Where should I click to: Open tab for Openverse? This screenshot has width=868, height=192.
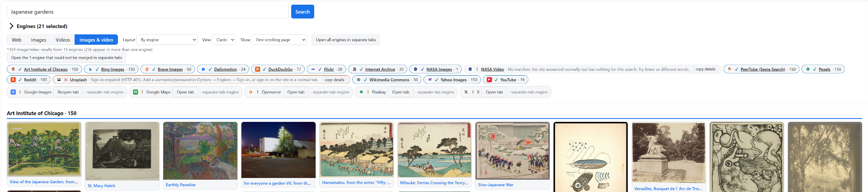(x=296, y=92)
